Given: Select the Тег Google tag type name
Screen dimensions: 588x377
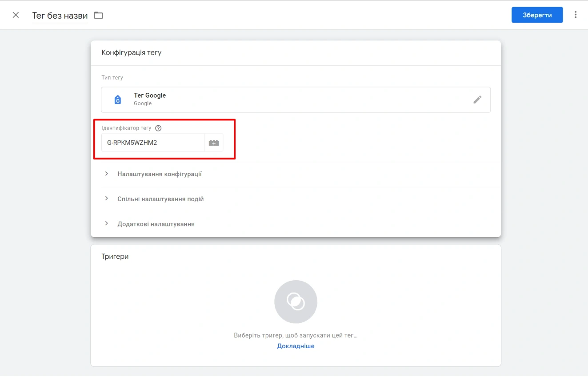Looking at the screenshot, I should pos(150,95).
